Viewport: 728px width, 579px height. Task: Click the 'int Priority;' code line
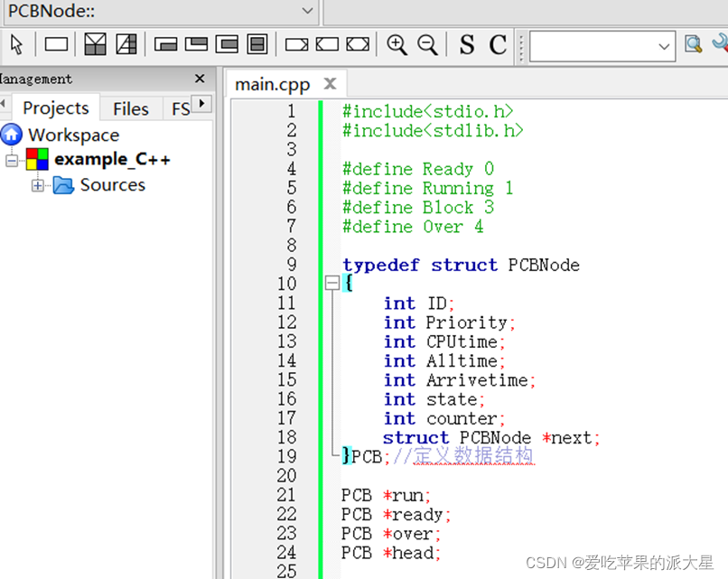pyautogui.click(x=450, y=322)
